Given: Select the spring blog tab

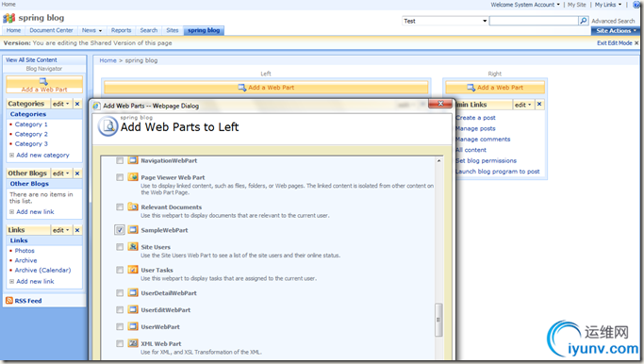Looking at the screenshot, I should point(204,30).
